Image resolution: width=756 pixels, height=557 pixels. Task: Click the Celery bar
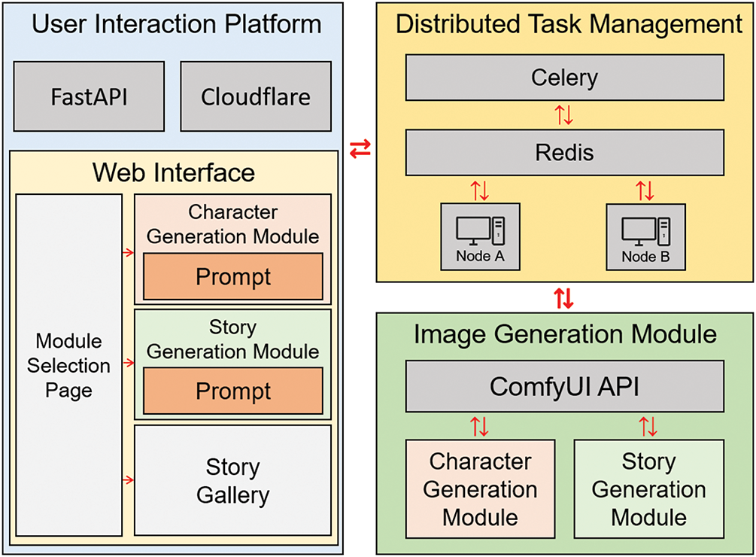564,77
